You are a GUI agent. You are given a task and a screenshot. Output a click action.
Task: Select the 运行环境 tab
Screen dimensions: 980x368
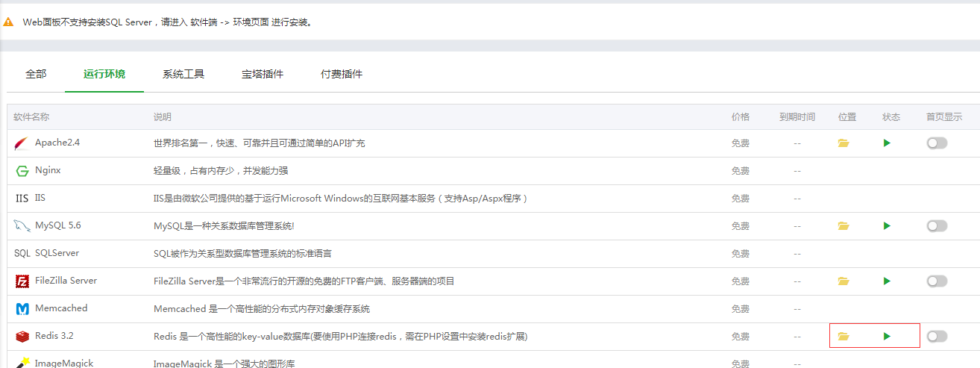[x=104, y=74]
